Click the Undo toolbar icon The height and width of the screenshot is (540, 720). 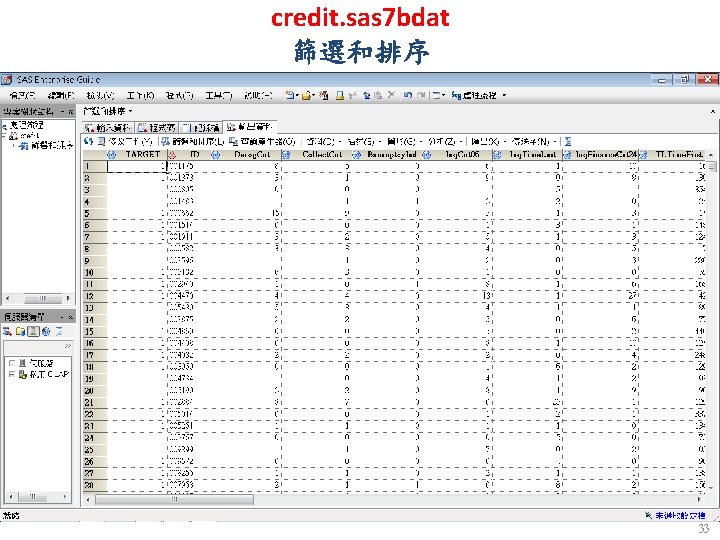coord(408,95)
